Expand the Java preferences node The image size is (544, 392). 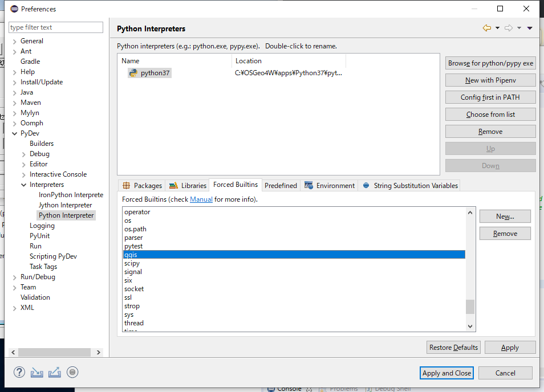tap(15, 92)
